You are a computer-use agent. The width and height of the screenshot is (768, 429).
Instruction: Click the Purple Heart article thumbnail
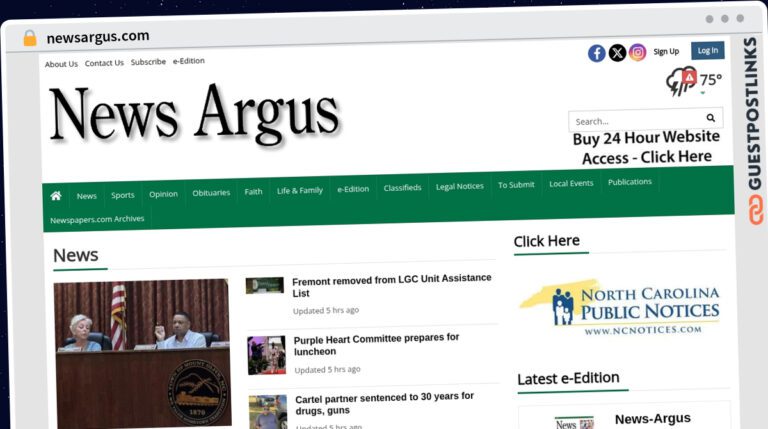coord(267,355)
